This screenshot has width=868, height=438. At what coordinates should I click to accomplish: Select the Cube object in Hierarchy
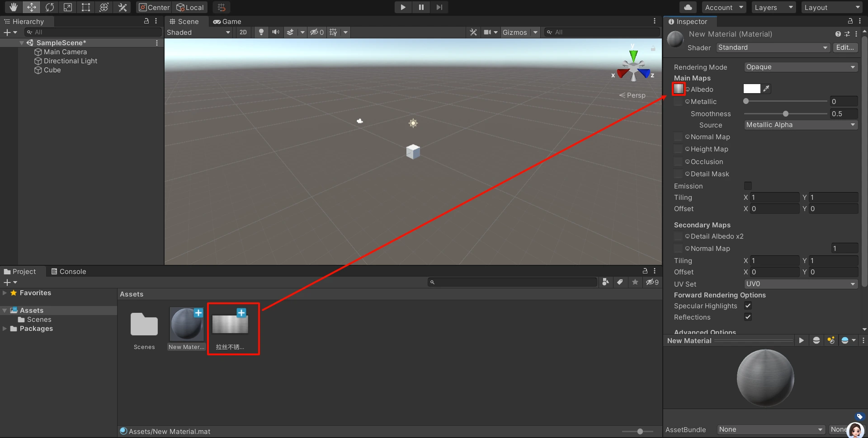coord(52,70)
